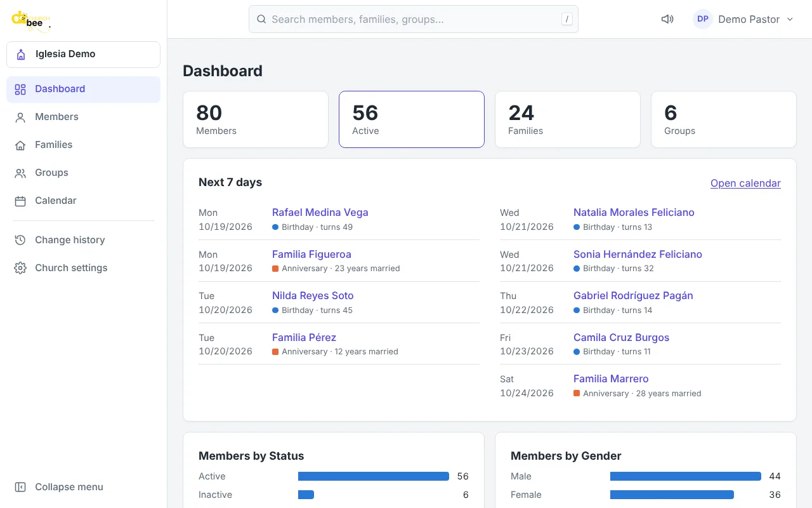Image resolution: width=812 pixels, height=508 pixels.
Task: Open Nilda Reyes Soto's profile
Action: point(313,295)
